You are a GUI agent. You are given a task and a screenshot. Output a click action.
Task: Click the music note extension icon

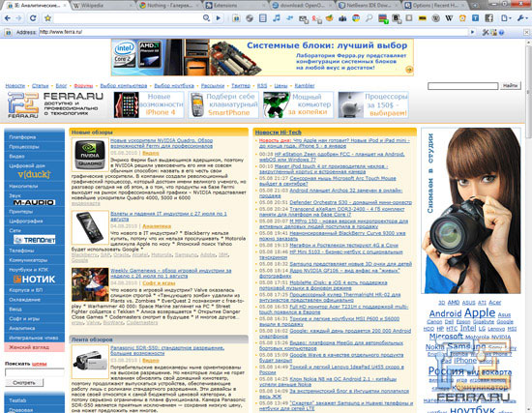click(x=277, y=18)
